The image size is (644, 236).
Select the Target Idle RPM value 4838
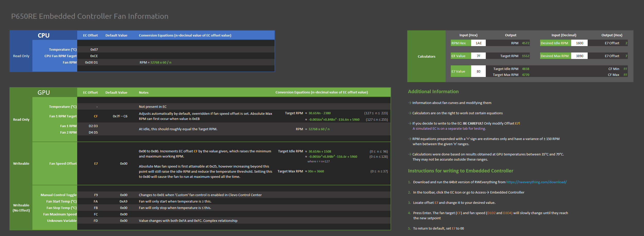pyautogui.click(x=526, y=69)
